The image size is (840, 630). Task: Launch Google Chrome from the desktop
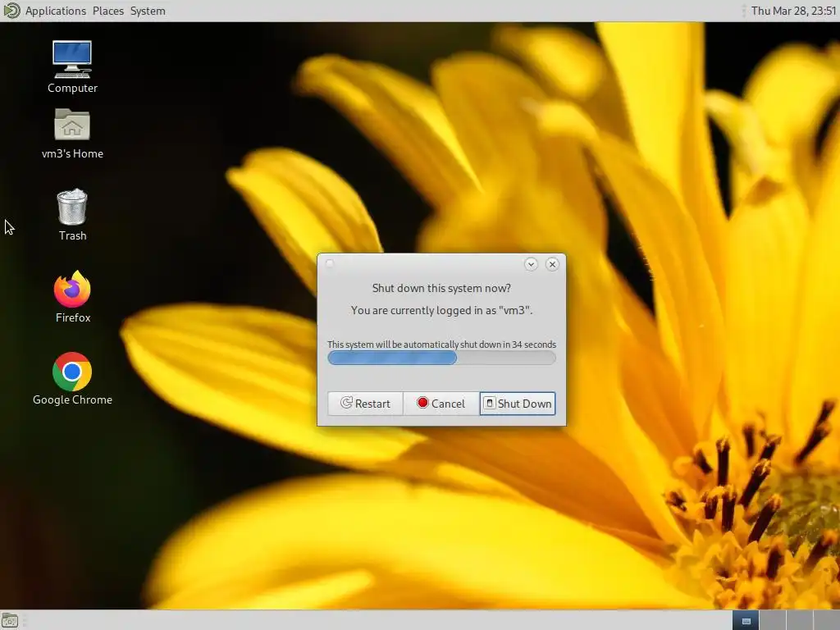coord(72,378)
